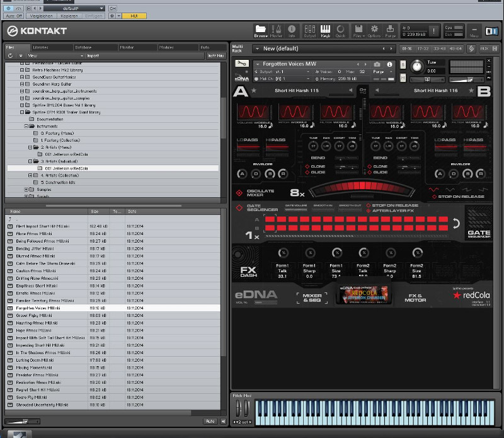
Task: Open instrument edit wrench icon
Action: (x=242, y=64)
